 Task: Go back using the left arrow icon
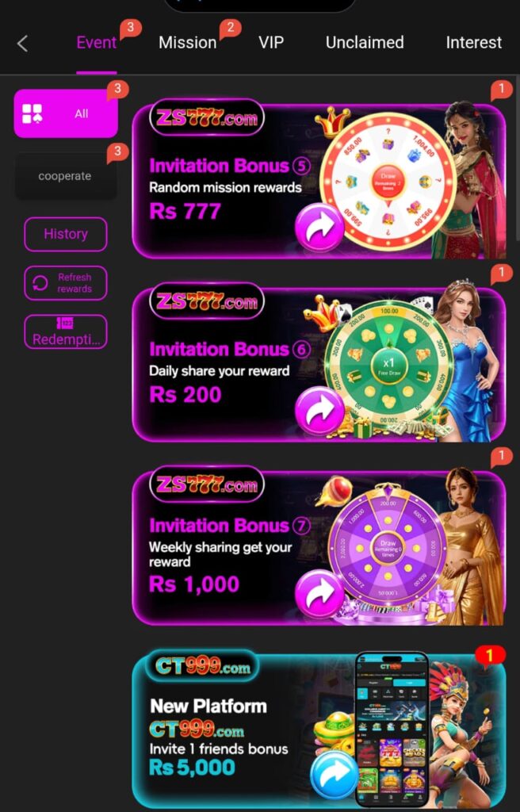click(x=22, y=44)
